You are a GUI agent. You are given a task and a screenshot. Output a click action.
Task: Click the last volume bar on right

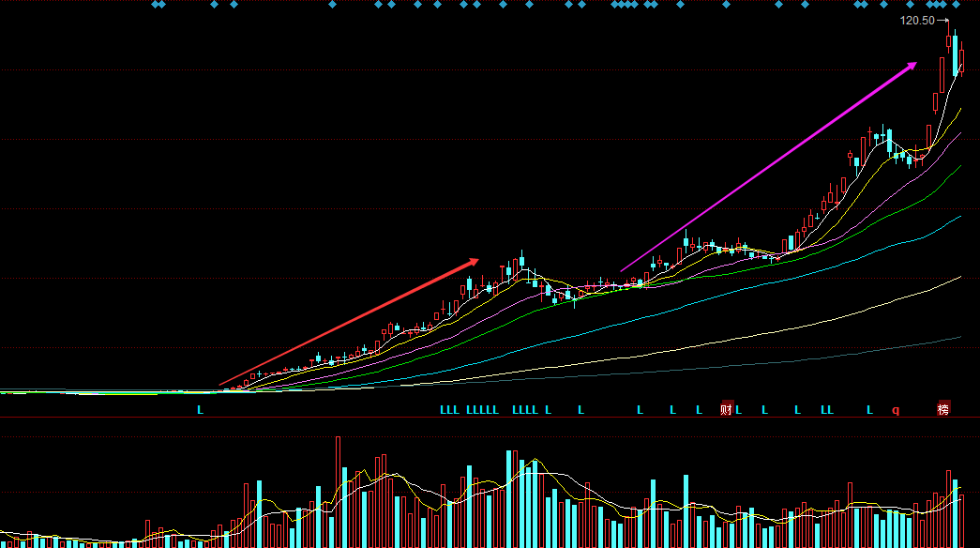pos(961,522)
